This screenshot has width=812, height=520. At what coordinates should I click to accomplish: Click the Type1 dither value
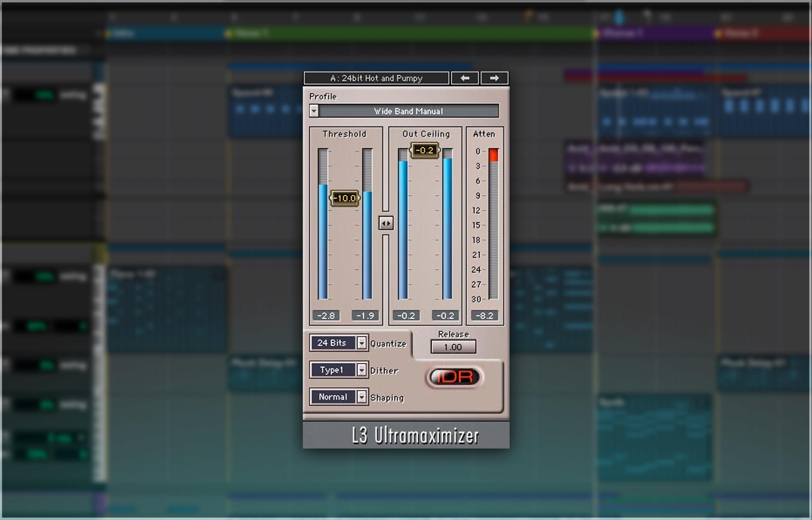pos(332,370)
